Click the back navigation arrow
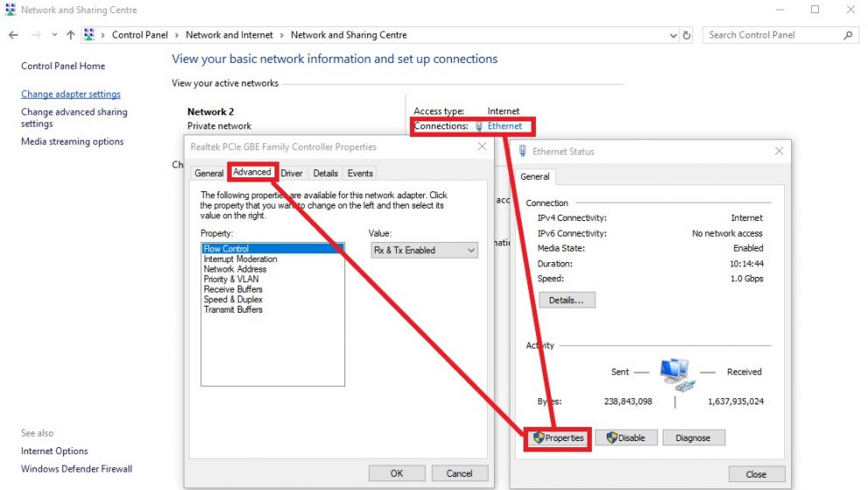Image resolution: width=868 pixels, height=490 pixels. 13,35
